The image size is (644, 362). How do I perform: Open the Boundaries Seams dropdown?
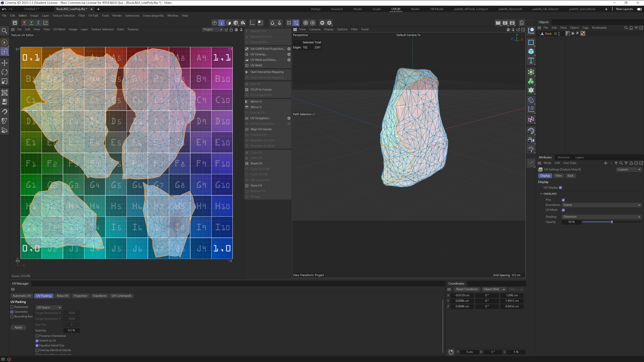tap(601, 205)
